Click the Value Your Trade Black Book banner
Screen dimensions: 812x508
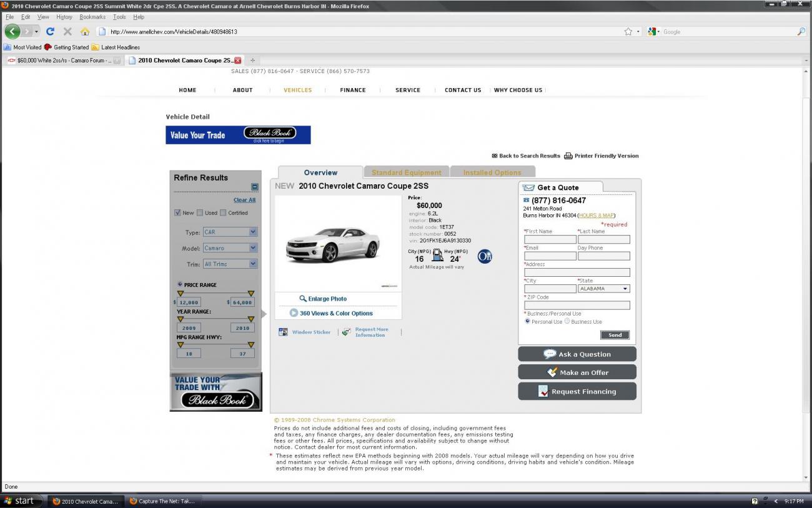coord(238,135)
